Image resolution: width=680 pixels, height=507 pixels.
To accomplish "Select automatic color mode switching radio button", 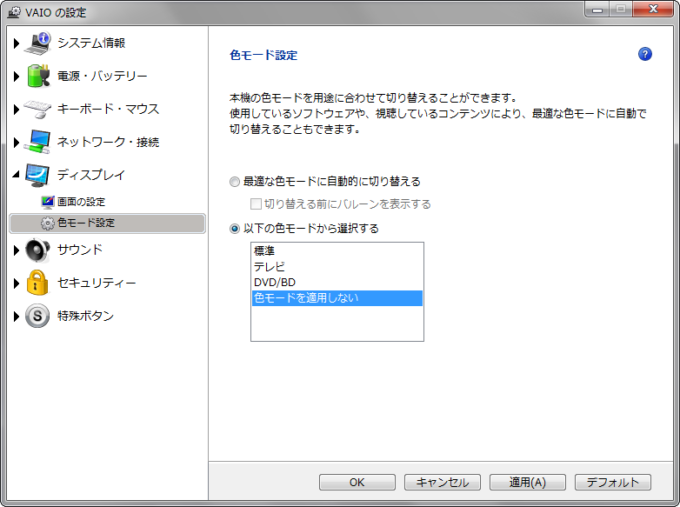I will click(235, 182).
